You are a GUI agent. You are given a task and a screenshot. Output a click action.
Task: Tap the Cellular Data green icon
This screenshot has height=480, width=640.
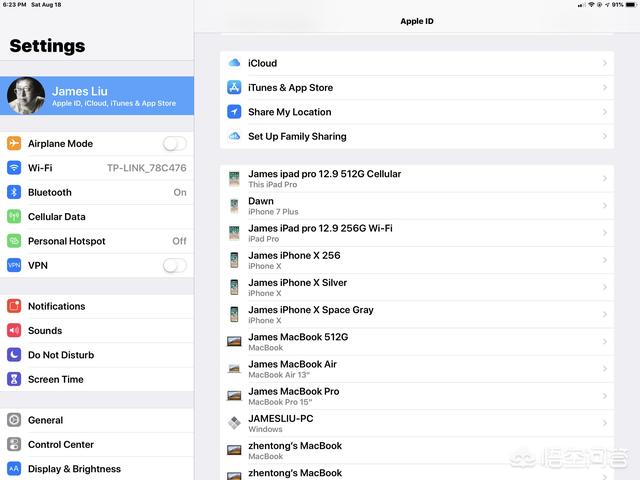tap(14, 216)
